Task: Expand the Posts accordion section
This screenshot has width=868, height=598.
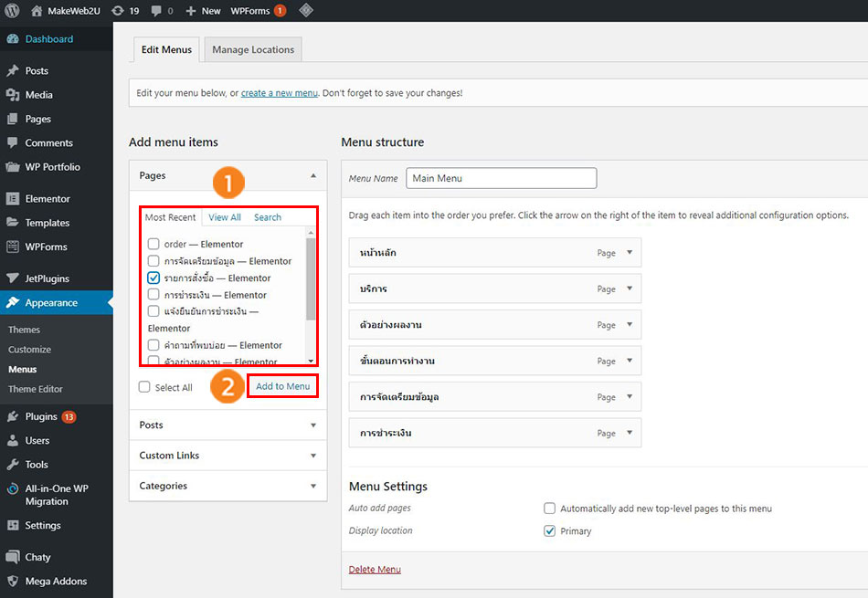Action: [313, 425]
